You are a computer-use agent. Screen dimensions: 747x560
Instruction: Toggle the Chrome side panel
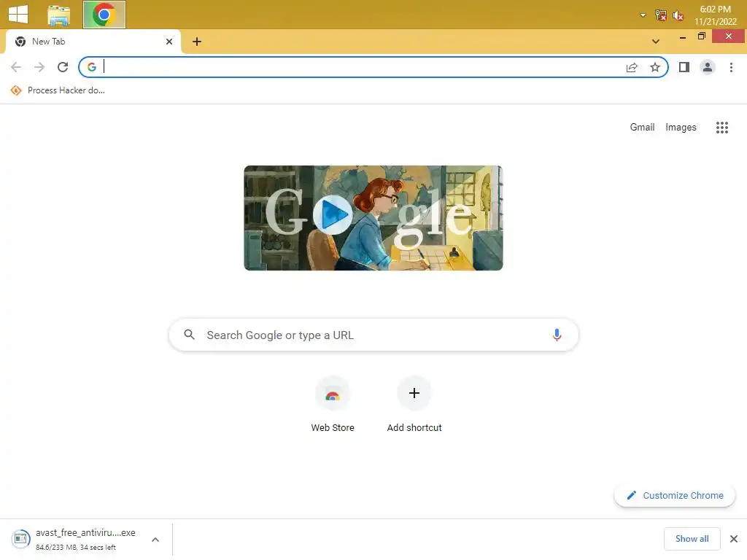coord(684,67)
